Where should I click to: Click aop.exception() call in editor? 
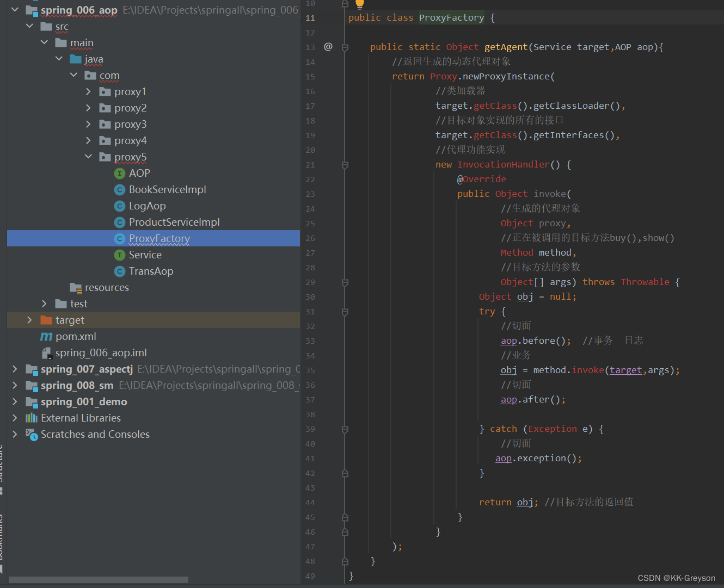pos(538,459)
